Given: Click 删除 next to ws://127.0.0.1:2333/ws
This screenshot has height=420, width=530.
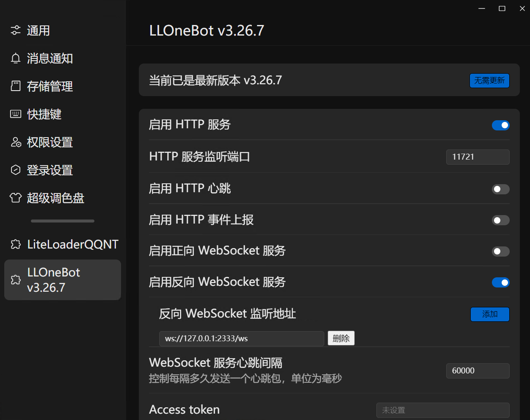Looking at the screenshot, I should (341, 338).
